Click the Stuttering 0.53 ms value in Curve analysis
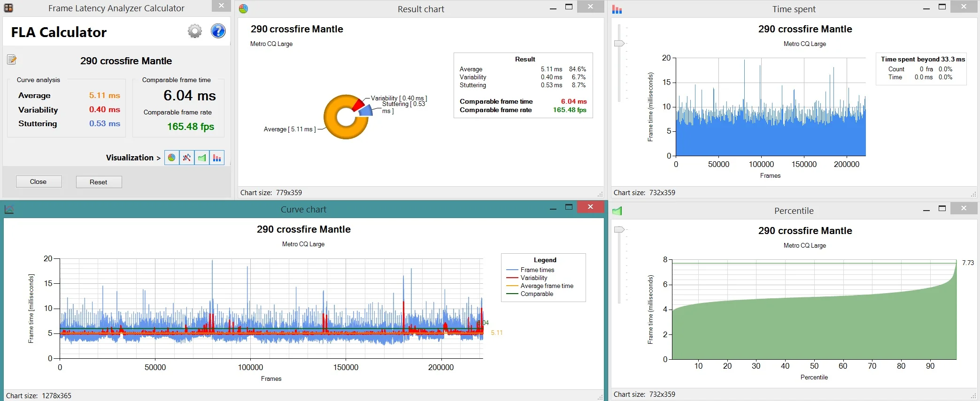 (105, 123)
